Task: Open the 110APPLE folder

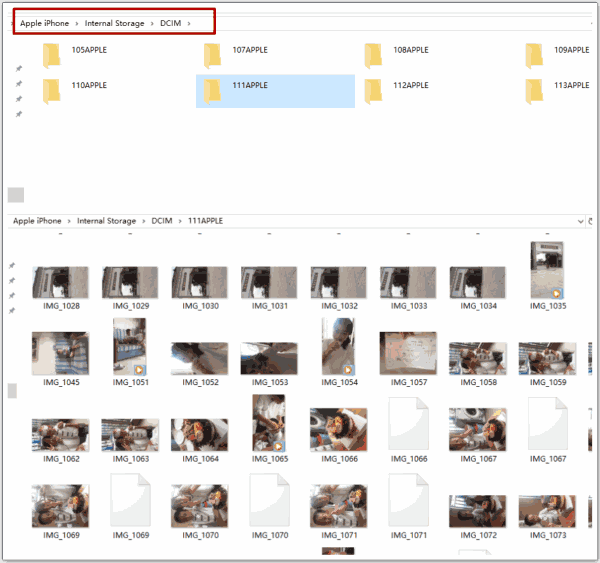Action: (x=74, y=91)
